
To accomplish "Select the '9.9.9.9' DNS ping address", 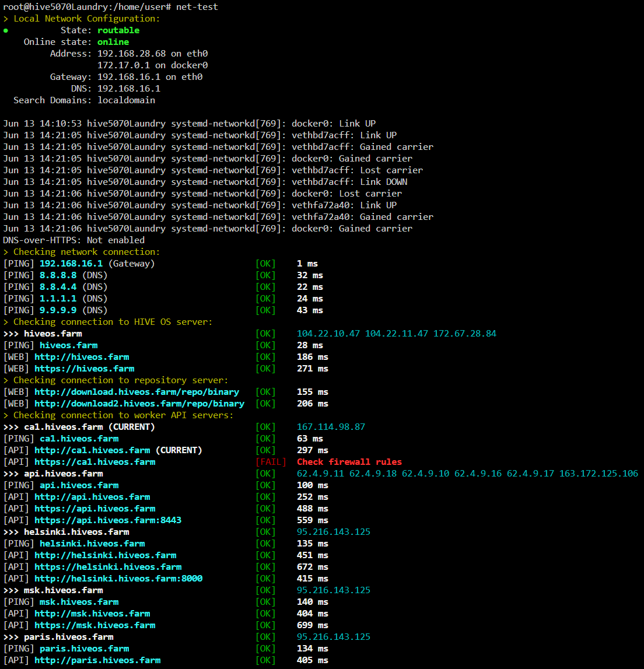I will (x=58, y=310).
